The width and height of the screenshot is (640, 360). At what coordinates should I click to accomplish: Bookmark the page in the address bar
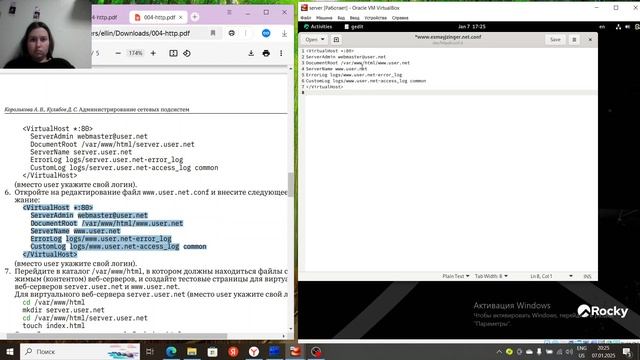pyautogui.click(x=213, y=33)
